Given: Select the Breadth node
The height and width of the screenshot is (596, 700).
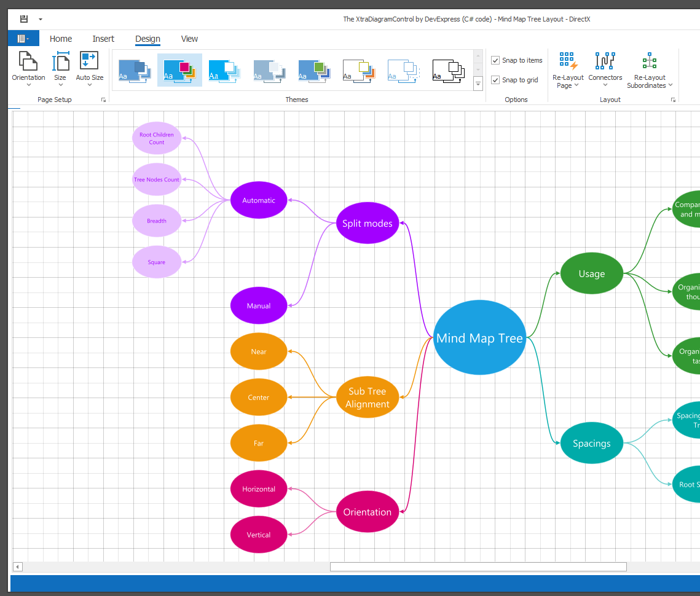Looking at the screenshot, I should click(x=157, y=221).
